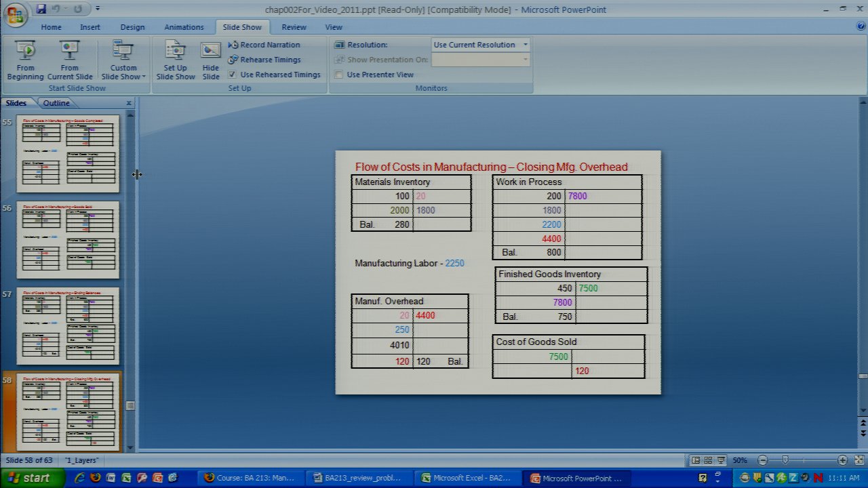Save using Quick Access toolbar icon
The height and width of the screenshot is (488, 868).
tap(41, 9)
